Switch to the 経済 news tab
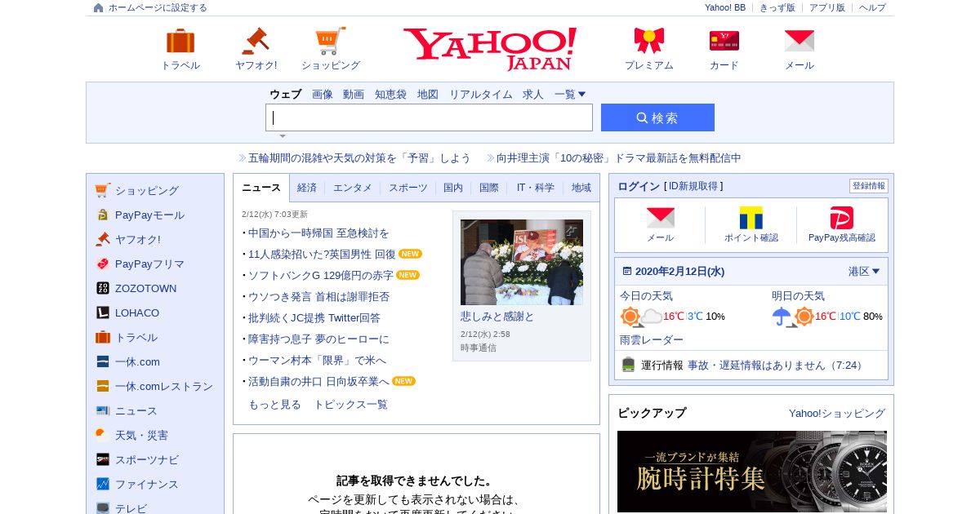The image size is (980, 514). point(307,188)
